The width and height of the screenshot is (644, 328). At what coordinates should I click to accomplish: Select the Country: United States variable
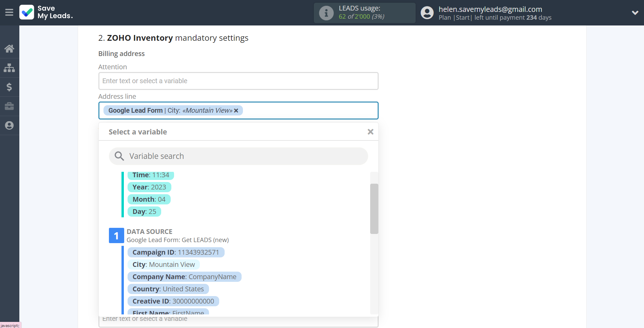[x=168, y=289]
